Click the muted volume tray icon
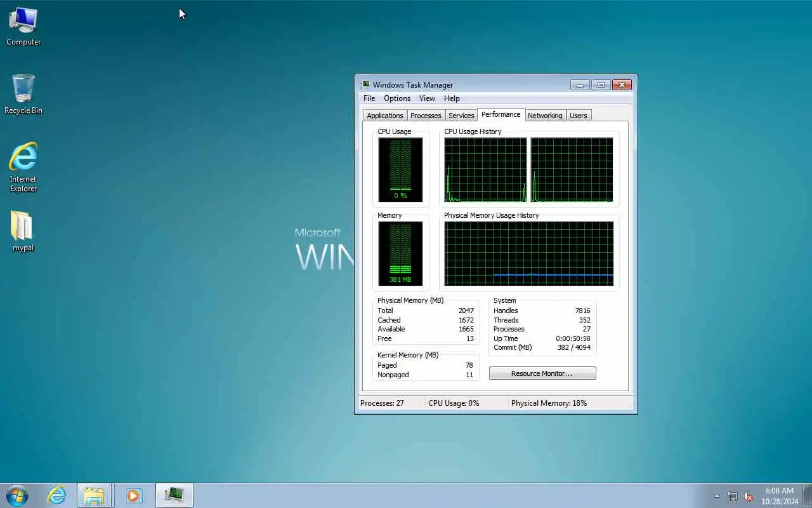The height and width of the screenshot is (508, 812). click(x=748, y=496)
